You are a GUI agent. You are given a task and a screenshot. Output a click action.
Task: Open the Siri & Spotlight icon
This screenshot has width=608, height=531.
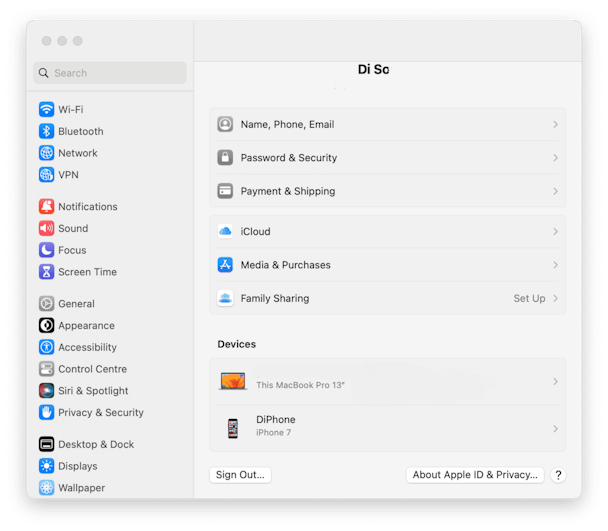click(46, 390)
